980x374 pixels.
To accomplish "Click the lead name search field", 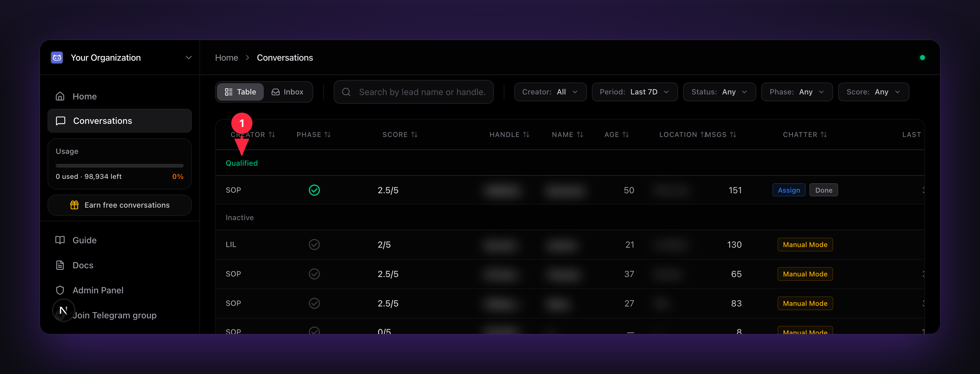I will 413,92.
